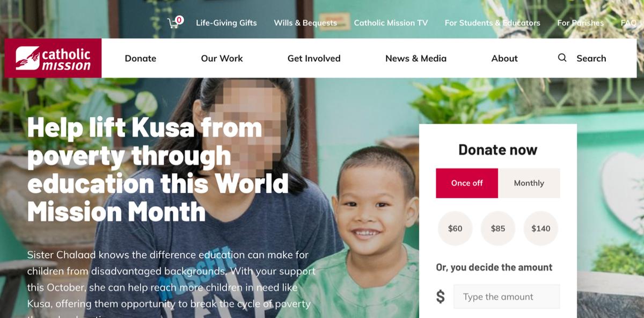Click the Catholic Mission logo

(x=53, y=58)
